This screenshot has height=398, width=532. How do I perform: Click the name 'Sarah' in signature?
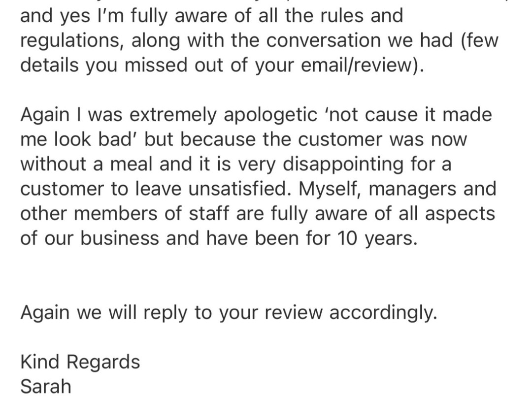tap(46, 386)
